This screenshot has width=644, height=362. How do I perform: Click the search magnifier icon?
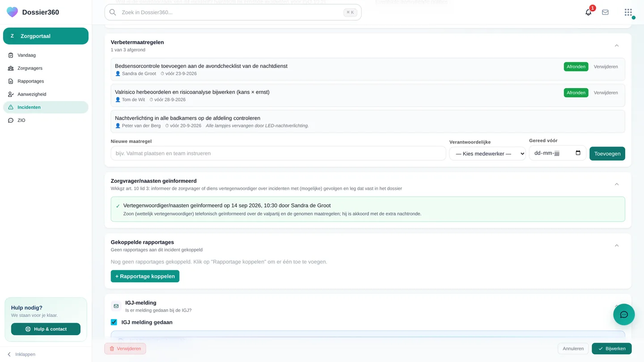coord(113,13)
